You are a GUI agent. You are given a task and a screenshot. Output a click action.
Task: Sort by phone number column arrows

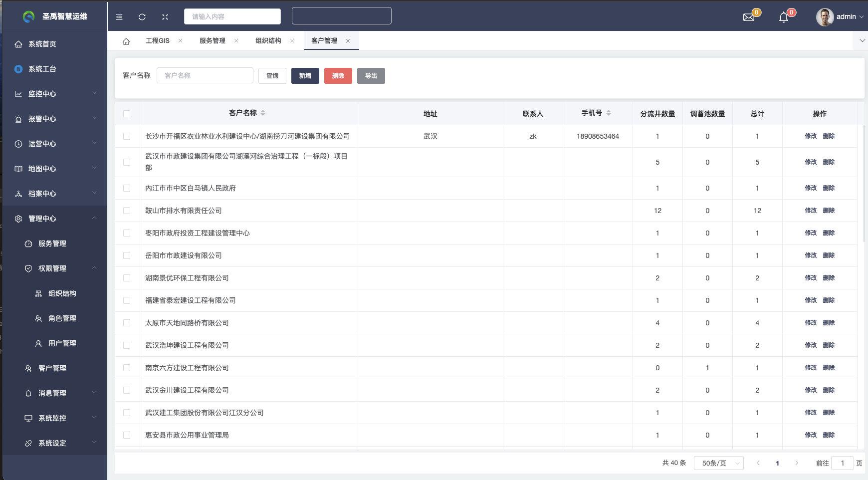[x=609, y=113]
